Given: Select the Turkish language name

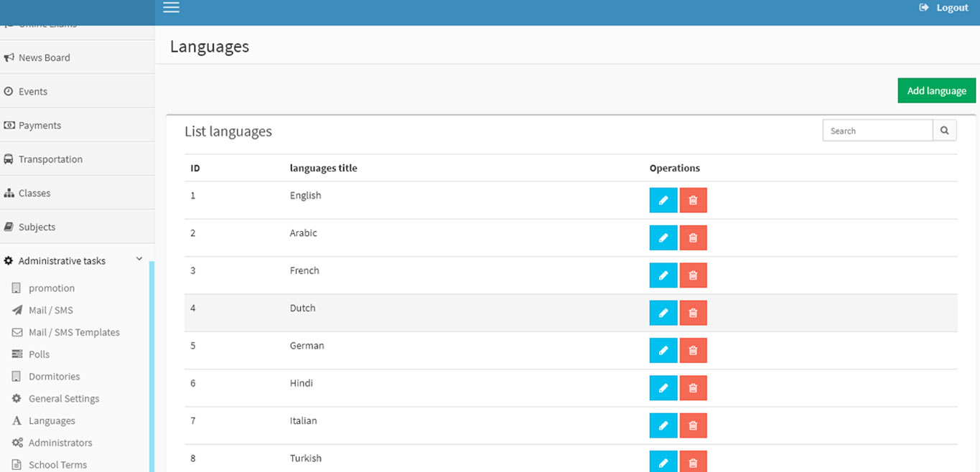Looking at the screenshot, I should [305, 458].
